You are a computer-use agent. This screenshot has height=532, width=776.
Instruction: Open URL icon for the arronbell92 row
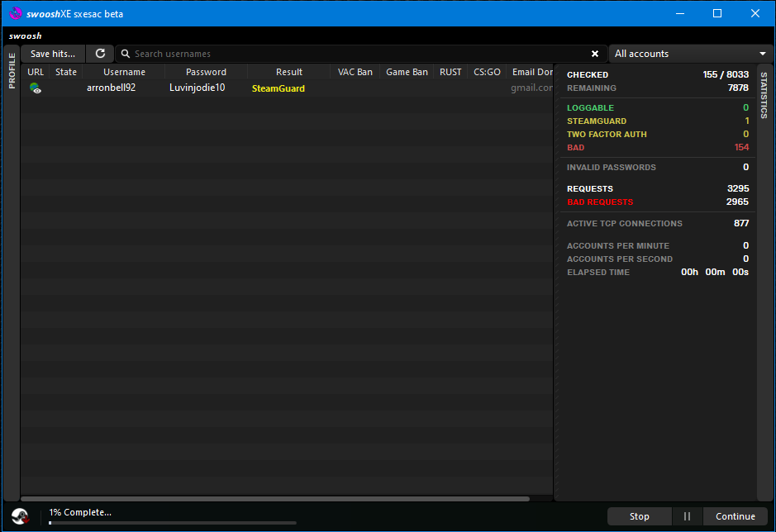click(x=36, y=88)
